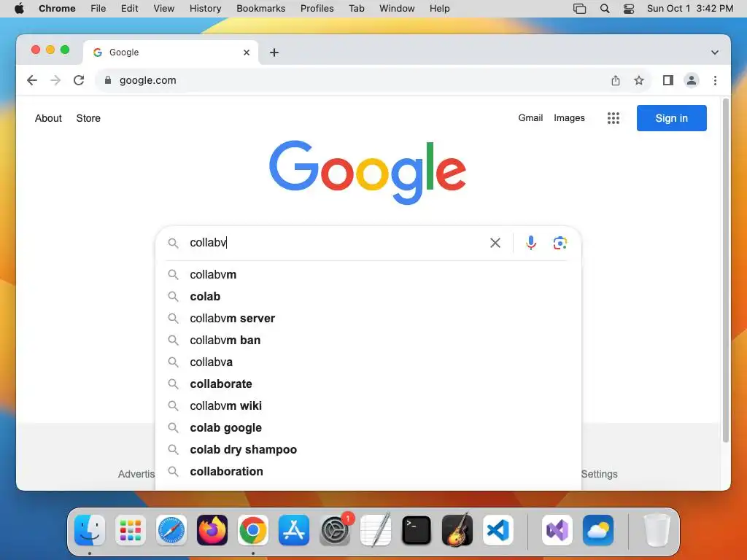Open TextEdit from the Dock
Screen dimensions: 747x560
(x=376, y=530)
